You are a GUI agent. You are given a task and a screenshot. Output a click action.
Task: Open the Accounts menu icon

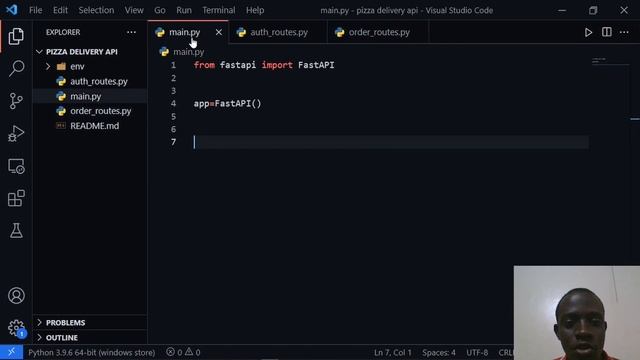point(16,296)
